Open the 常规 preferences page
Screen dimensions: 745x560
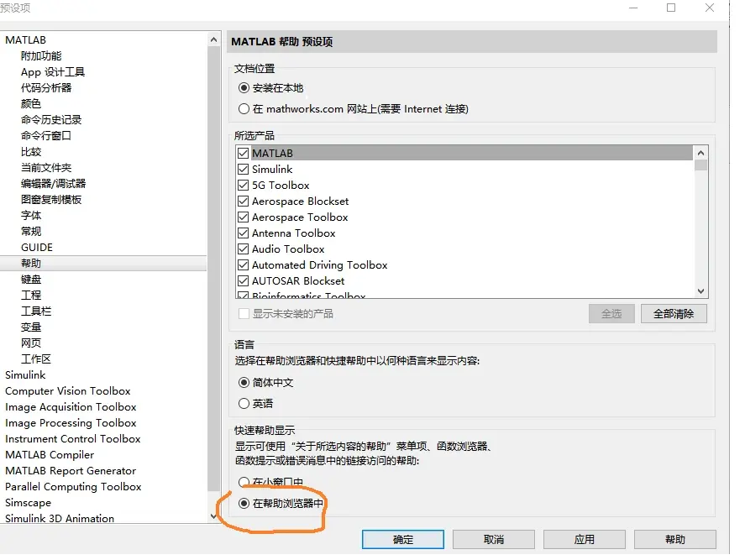coord(31,232)
